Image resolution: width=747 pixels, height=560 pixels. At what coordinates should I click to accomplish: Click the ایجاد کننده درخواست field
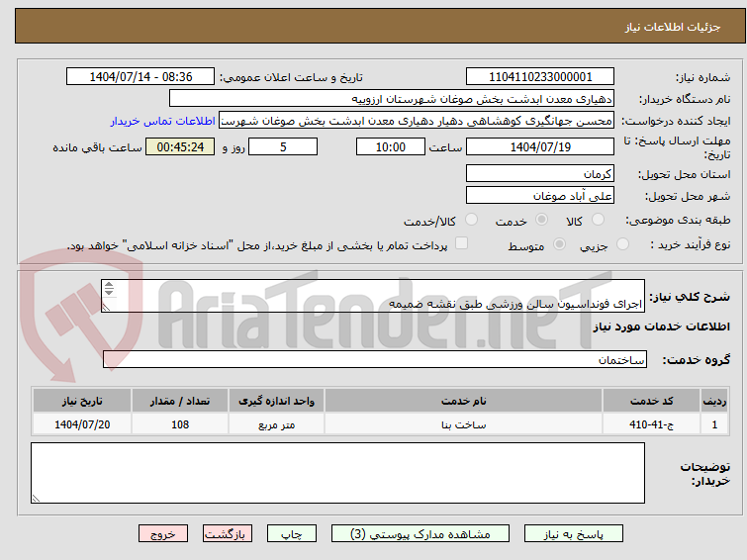click(417, 121)
